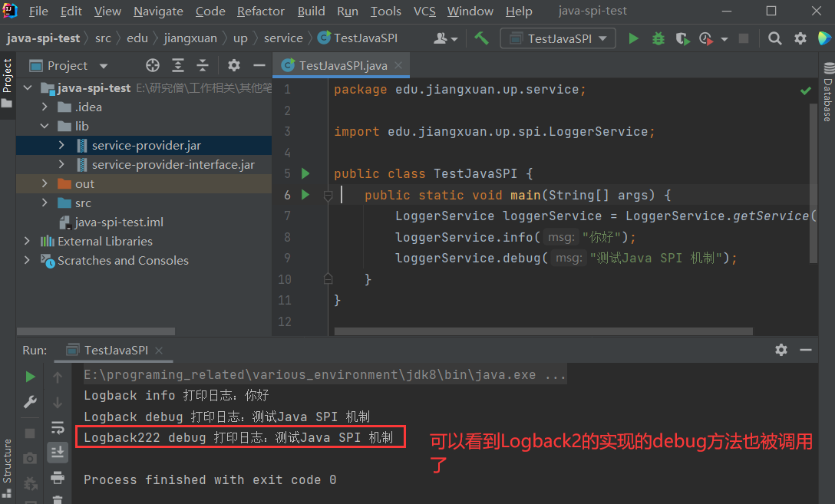Click the java.exe command line in console
This screenshot has height=504, width=835.
(x=325, y=374)
